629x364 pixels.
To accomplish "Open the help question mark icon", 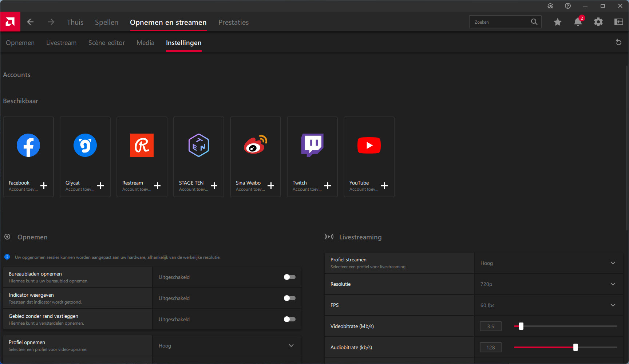I will pos(568,6).
